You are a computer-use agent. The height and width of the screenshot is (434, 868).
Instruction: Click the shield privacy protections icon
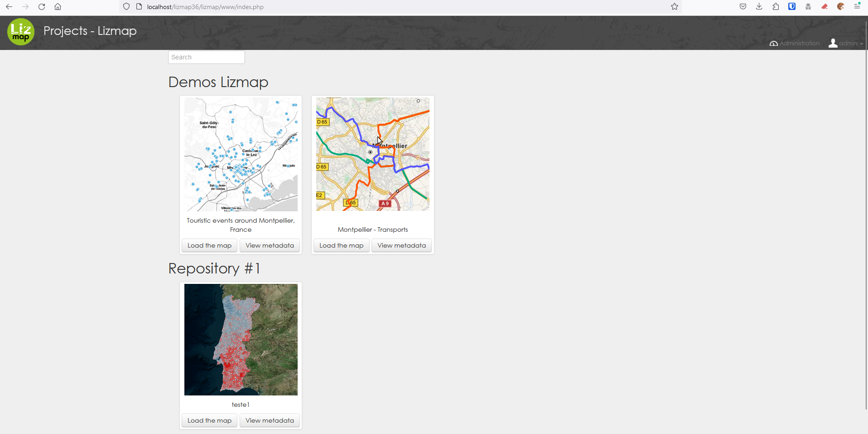click(x=126, y=7)
